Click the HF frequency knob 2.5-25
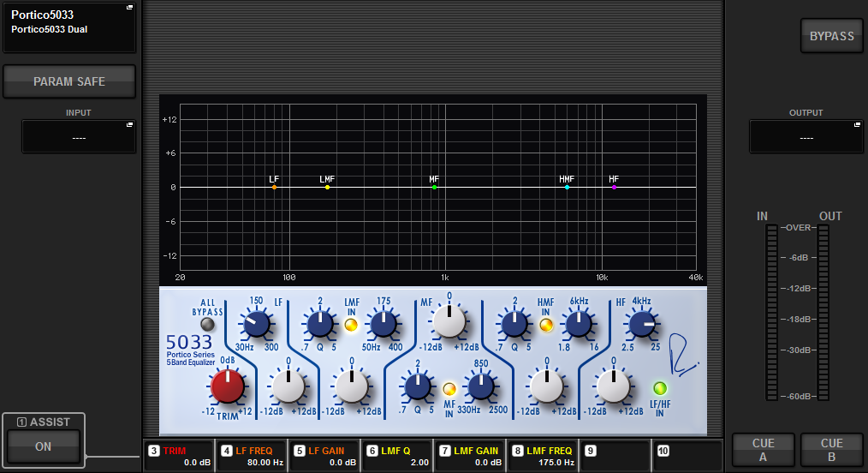Image resolution: width=868 pixels, height=473 pixels. 642,325
